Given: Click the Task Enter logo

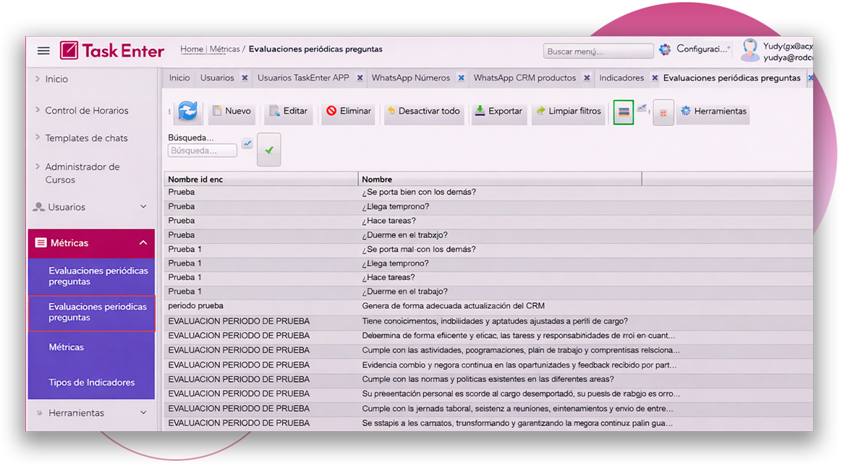Looking at the screenshot, I should [113, 51].
